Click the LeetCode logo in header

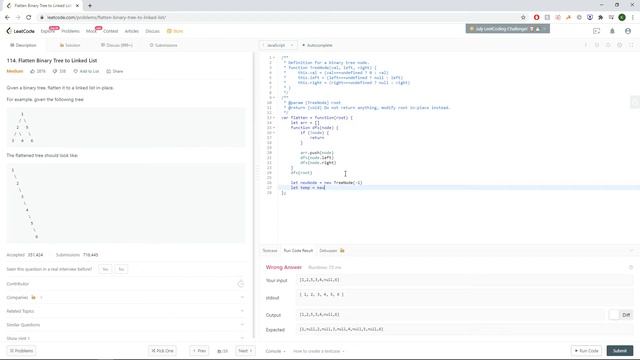click(x=21, y=31)
